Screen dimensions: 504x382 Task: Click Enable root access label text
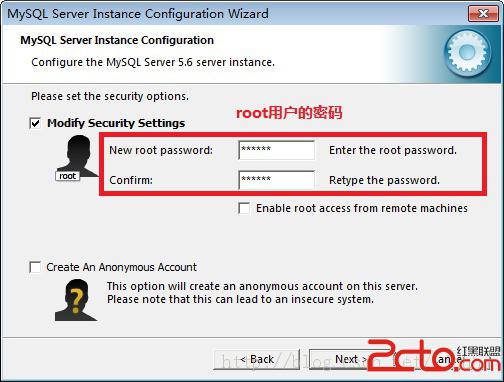click(362, 208)
